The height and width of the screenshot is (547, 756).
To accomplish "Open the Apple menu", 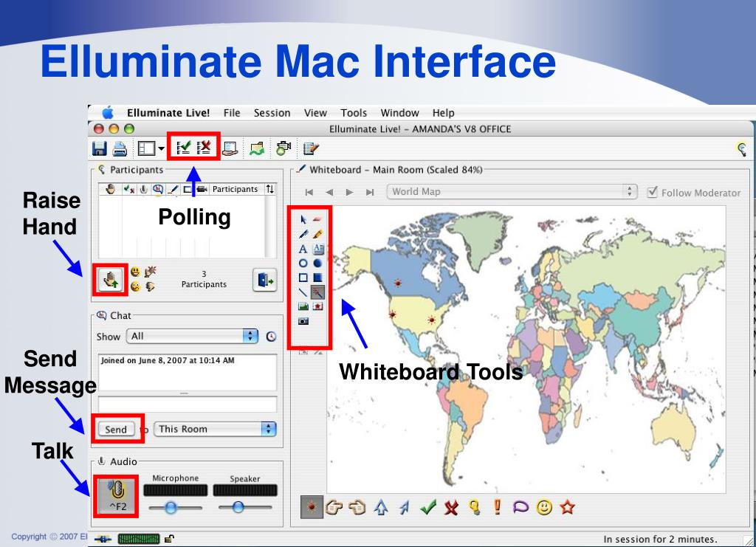I will (108, 113).
